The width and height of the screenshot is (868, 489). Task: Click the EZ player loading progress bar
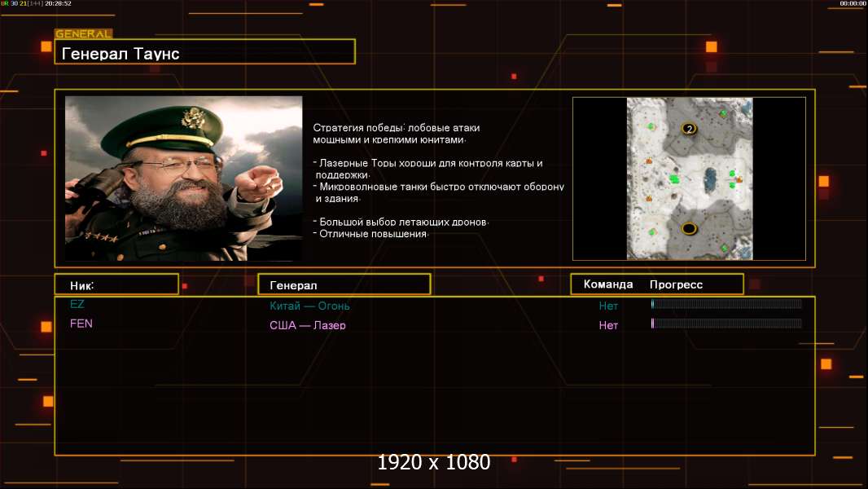[726, 303]
